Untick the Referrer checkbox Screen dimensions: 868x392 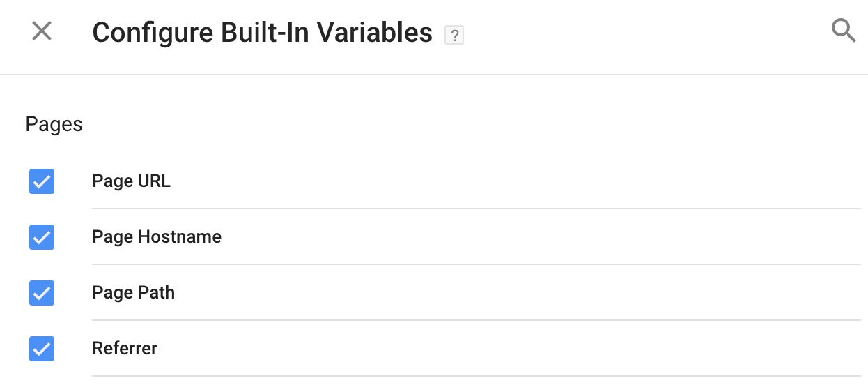[x=42, y=349]
